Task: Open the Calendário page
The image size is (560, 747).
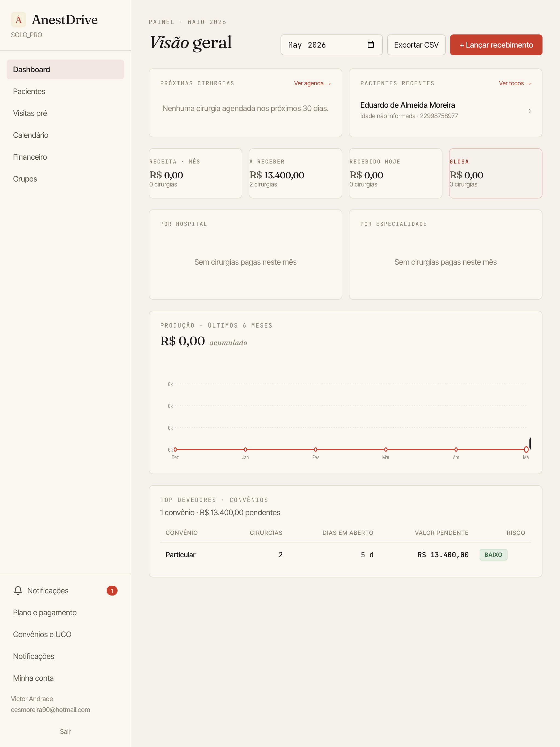Action: (65, 135)
